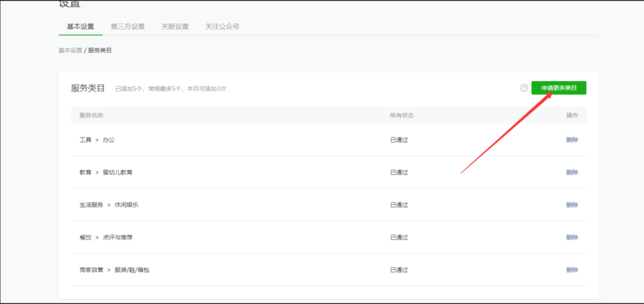Click the 服务类目 section heading
This screenshot has height=304, width=644.
(x=88, y=88)
